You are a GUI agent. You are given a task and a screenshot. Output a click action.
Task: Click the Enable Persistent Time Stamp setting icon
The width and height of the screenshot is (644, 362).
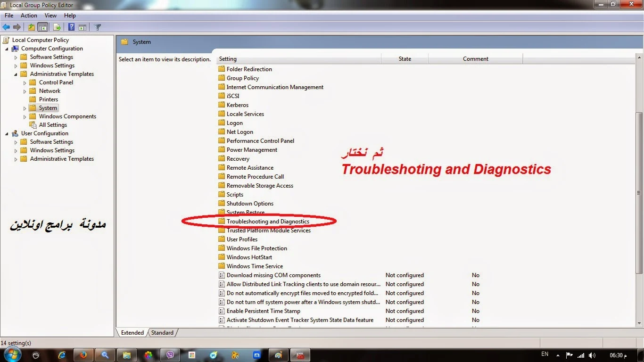[x=222, y=311]
